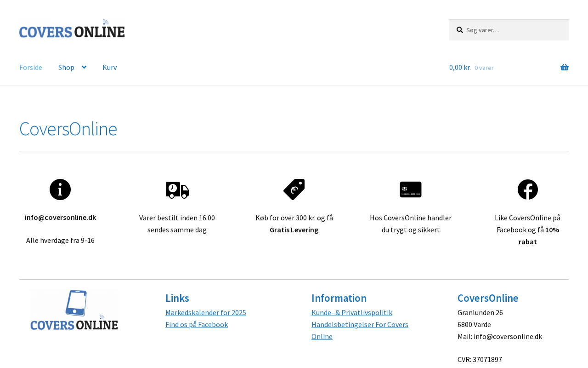Click the delivery truck icon

(x=177, y=190)
